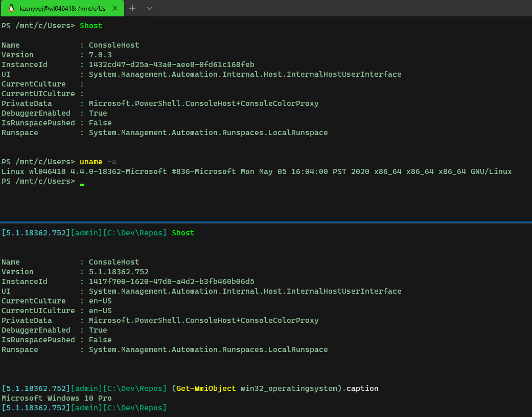The height and width of the screenshot is (417, 532).
Task: Click the Microsoft Windows 10 Pro output line
Action: click(56, 398)
